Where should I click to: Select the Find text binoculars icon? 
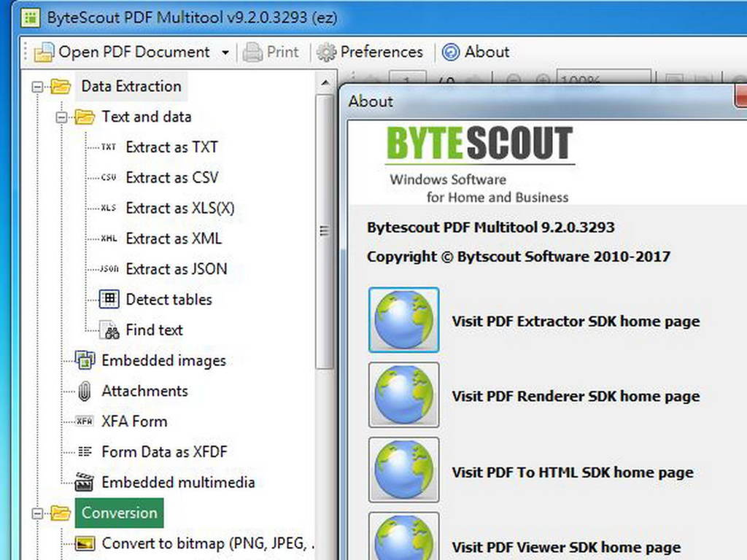[109, 330]
